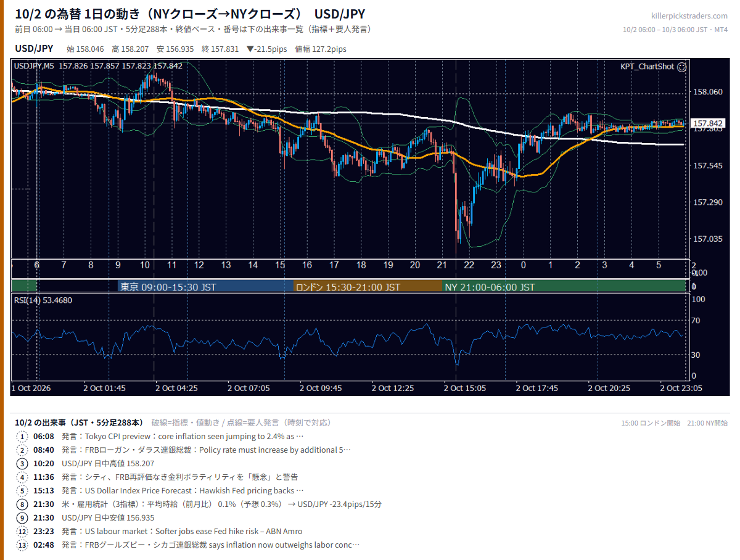Click the KPT_ChartShot label text
740x560 pixels.
(x=647, y=67)
